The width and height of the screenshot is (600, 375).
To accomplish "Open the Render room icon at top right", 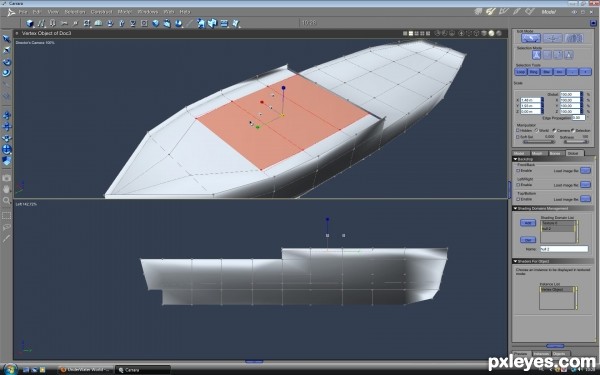I will click(530, 12).
